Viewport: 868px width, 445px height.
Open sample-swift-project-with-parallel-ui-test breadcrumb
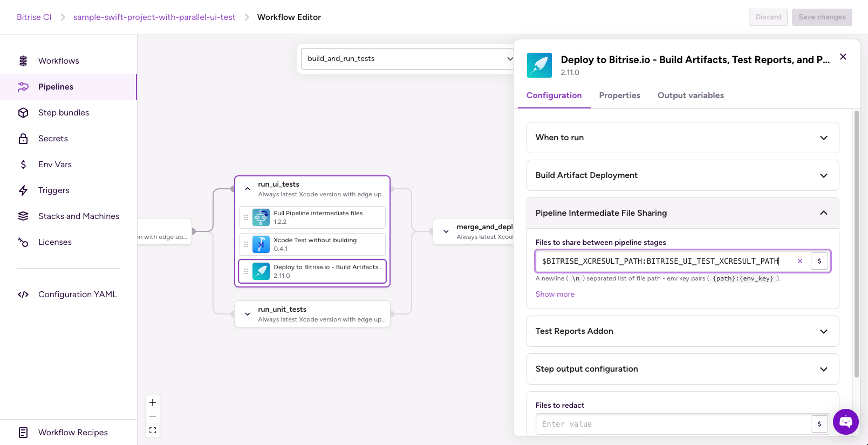[x=154, y=17]
